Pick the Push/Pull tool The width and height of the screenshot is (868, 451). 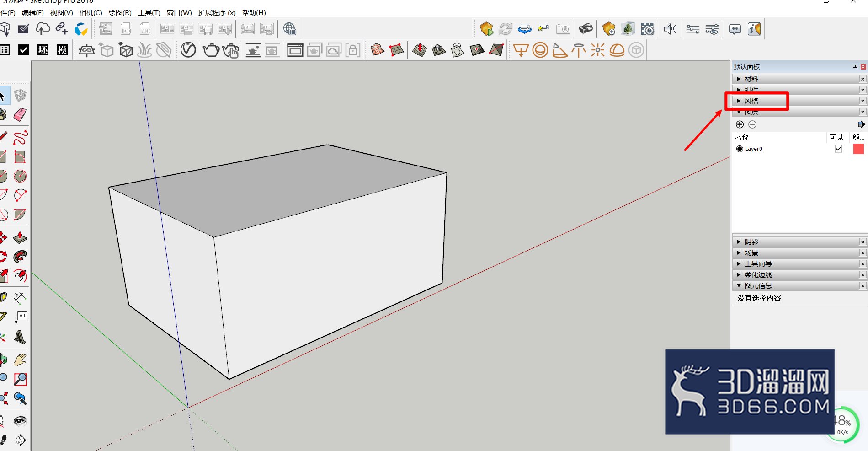(x=20, y=237)
